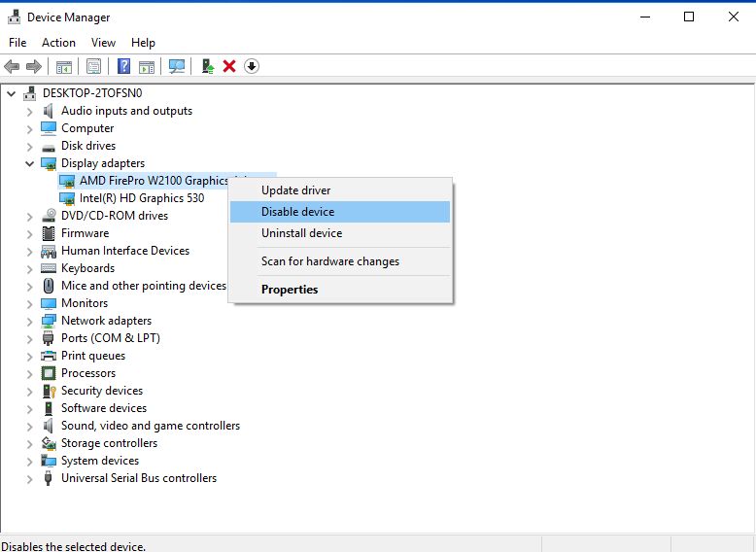Maximize the Device Manager window
The image size is (756, 552).
[x=689, y=17]
